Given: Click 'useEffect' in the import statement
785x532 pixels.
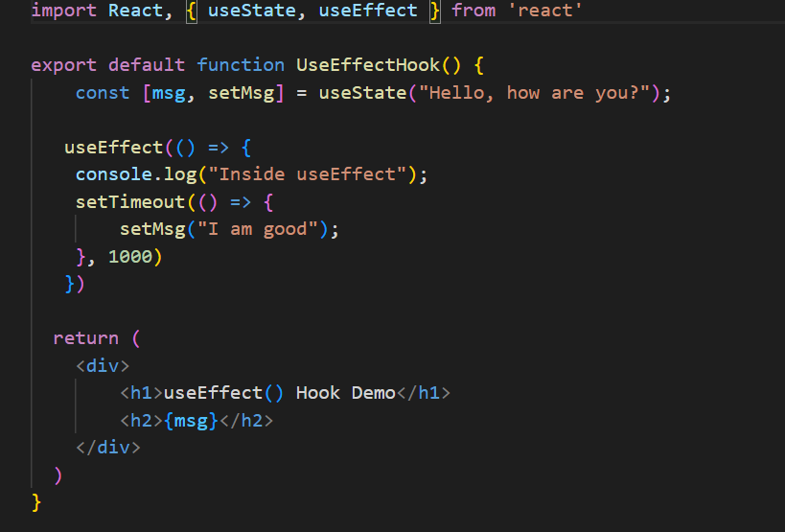Looking at the screenshot, I should coord(368,11).
